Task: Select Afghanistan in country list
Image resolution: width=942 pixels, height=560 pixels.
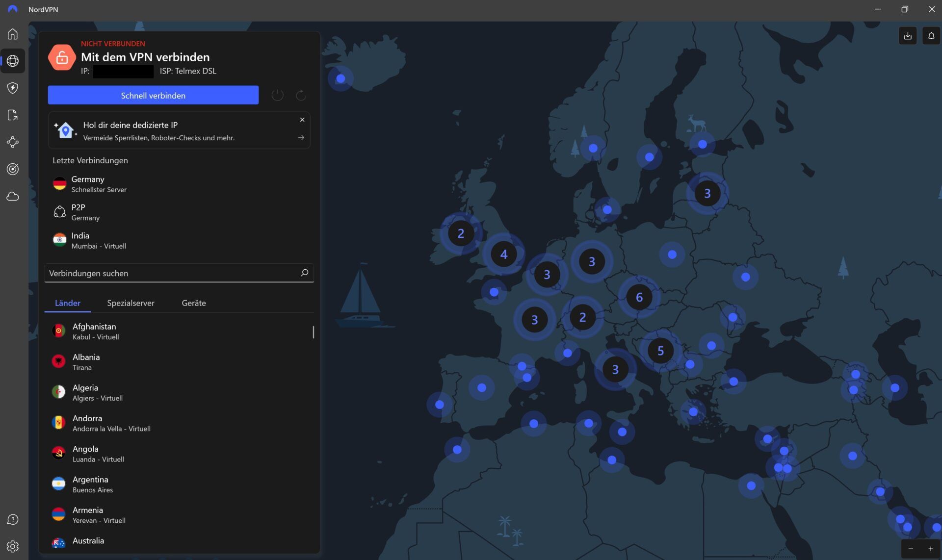Action: coord(179,331)
